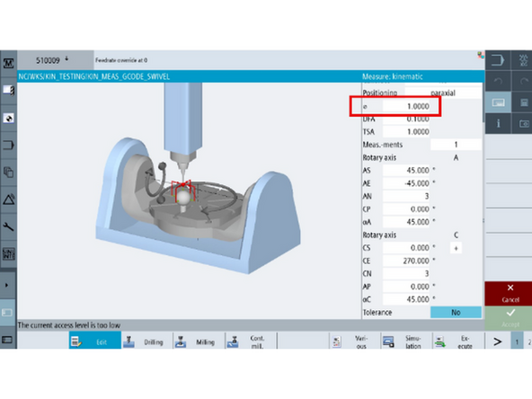Open the Contour milling softkey
Image resolution: width=532 pixels, height=399 pixels.
click(x=251, y=341)
